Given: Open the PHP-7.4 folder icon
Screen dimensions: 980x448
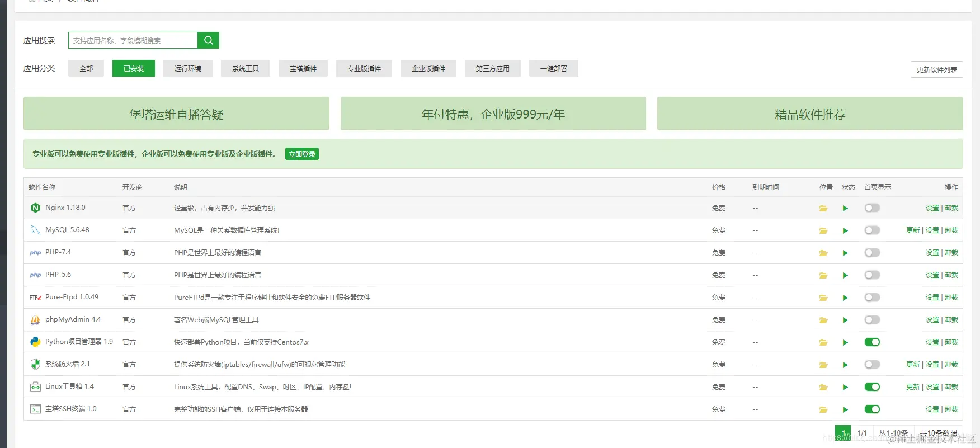Looking at the screenshot, I should pos(823,253).
